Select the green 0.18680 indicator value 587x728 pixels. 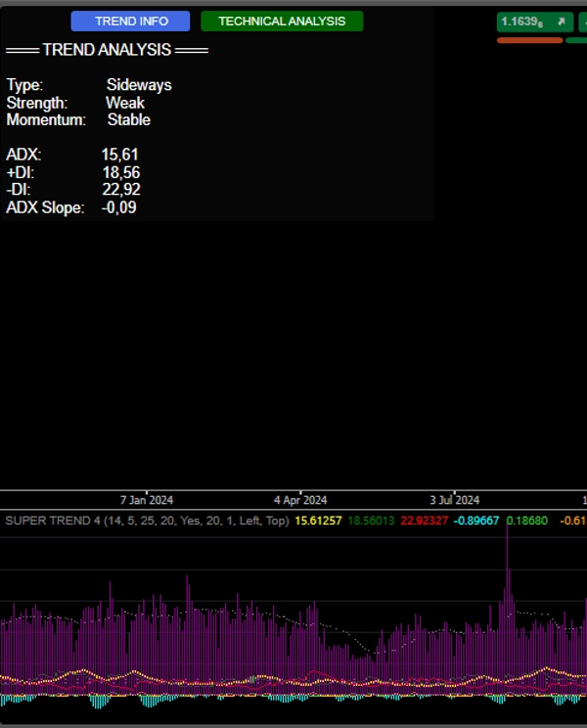[527, 521]
